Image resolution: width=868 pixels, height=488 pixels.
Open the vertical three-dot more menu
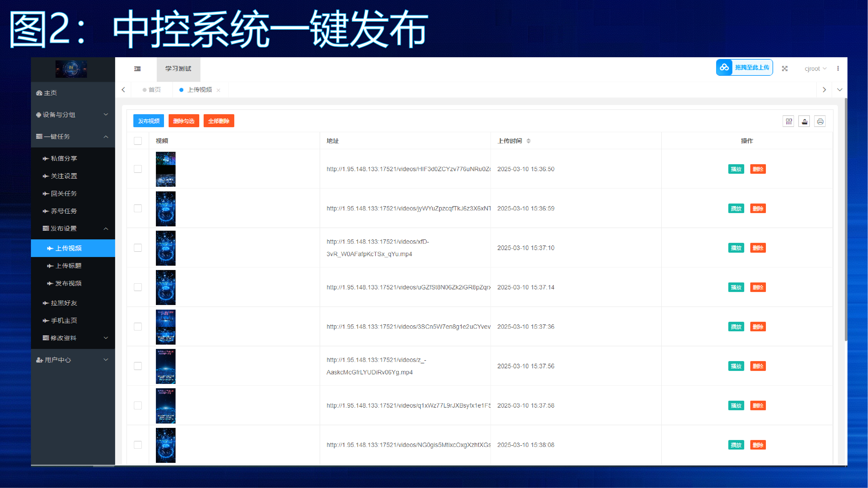tap(838, 68)
